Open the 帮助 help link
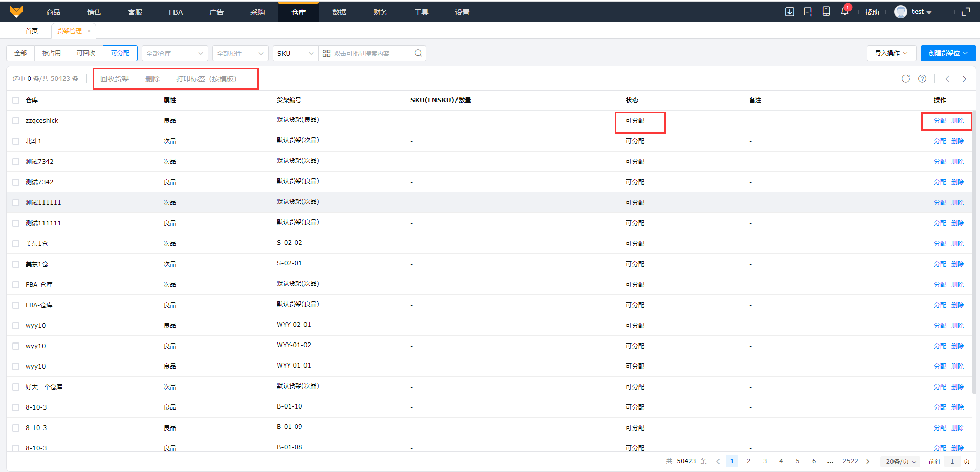The width and height of the screenshot is (980, 472). 872,12
